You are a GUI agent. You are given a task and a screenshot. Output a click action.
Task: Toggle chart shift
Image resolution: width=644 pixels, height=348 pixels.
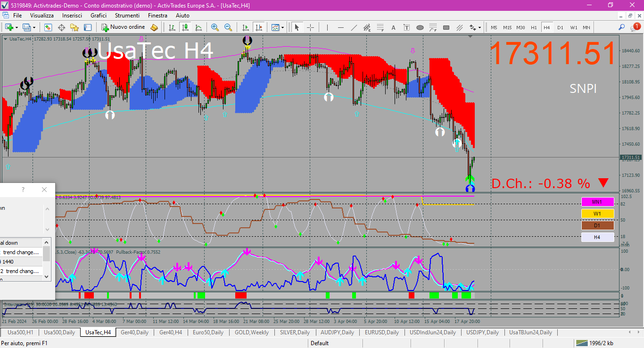258,27
